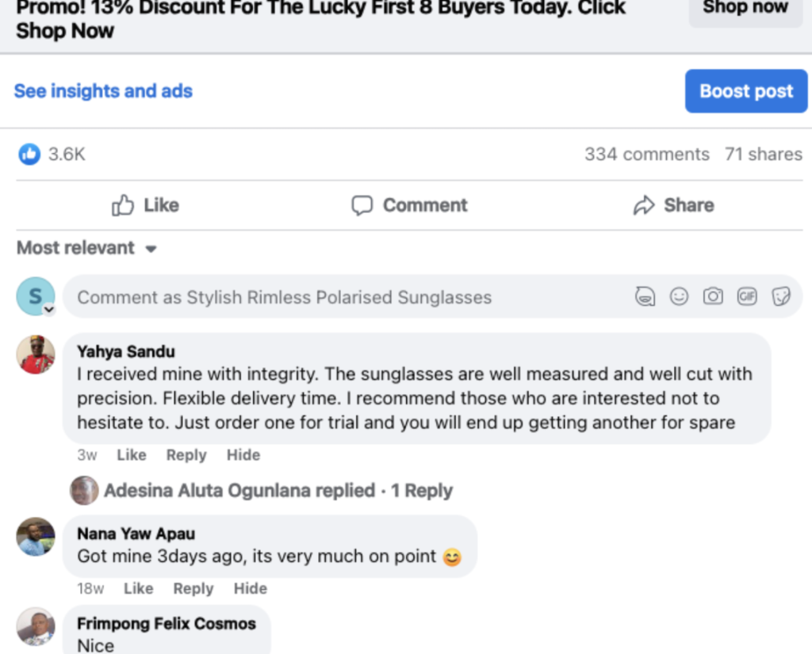Image resolution: width=812 pixels, height=654 pixels.
Task: Like the post using the Like button
Action: click(145, 205)
